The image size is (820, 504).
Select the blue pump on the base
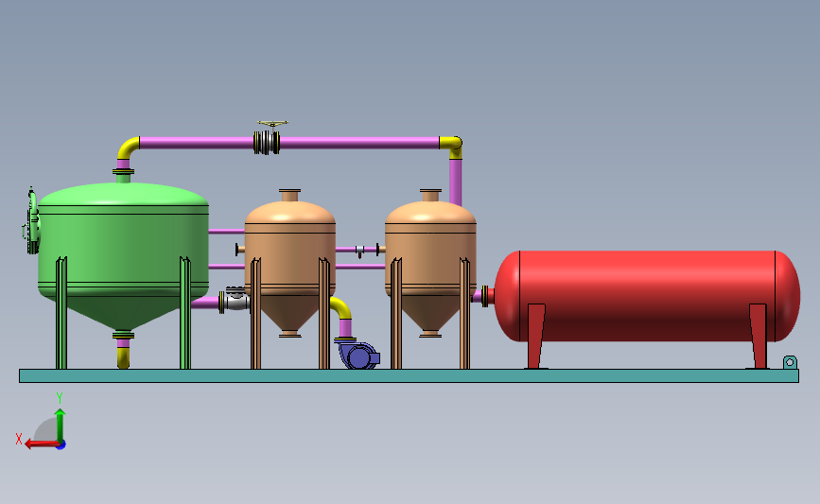[358, 356]
